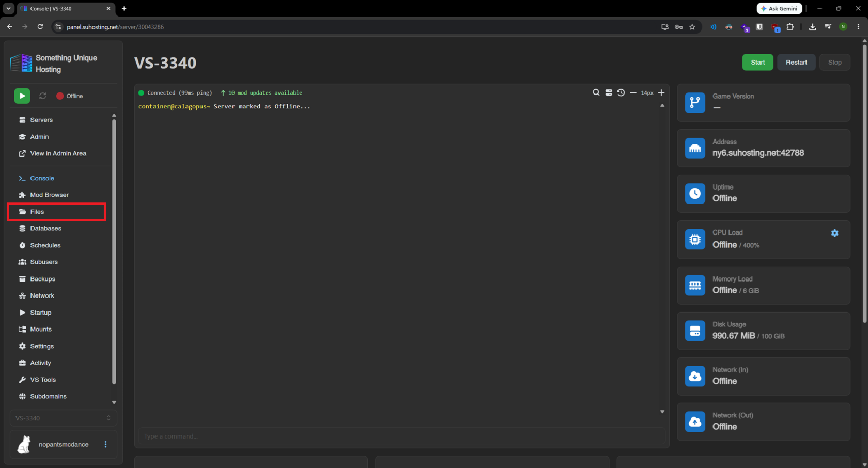Viewport: 868px width, 468px height.
Task: Decrease console font size with minus icon
Action: click(633, 92)
